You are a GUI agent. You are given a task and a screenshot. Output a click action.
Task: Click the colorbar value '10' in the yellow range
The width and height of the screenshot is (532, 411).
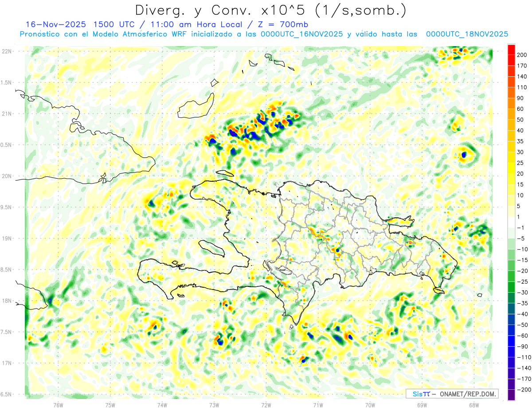pos(520,196)
